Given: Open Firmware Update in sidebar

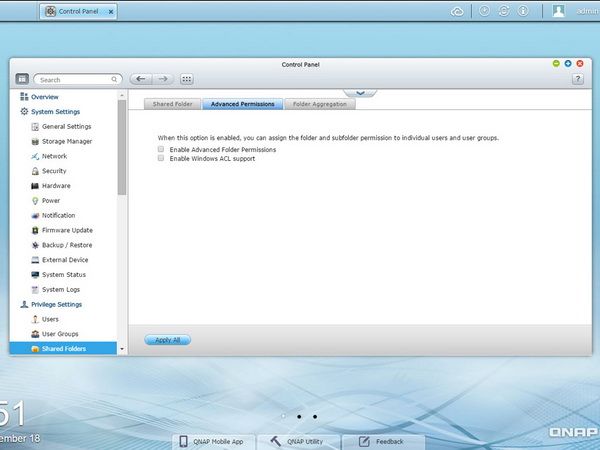Looking at the screenshot, I should (x=67, y=230).
